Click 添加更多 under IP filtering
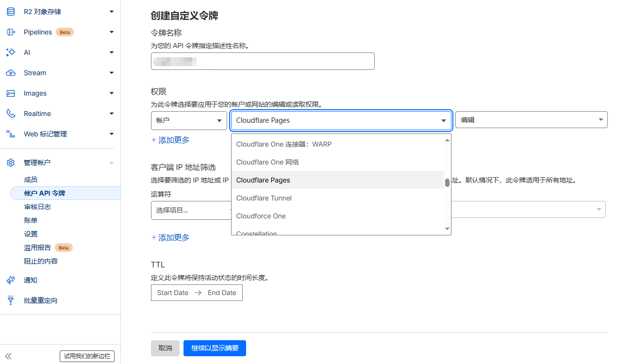633x364 pixels. 170,237
